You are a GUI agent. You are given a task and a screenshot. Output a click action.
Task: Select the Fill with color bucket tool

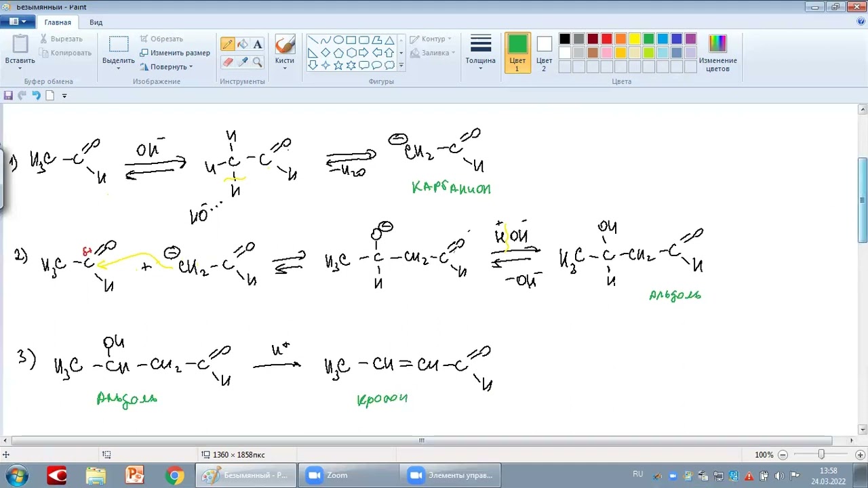tap(243, 45)
